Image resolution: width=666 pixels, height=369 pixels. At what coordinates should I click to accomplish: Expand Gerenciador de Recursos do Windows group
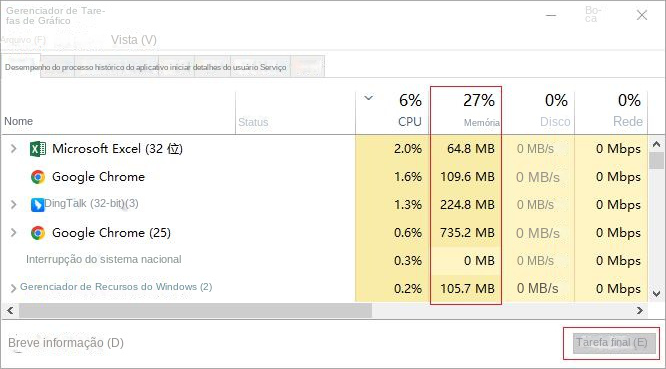(13, 288)
